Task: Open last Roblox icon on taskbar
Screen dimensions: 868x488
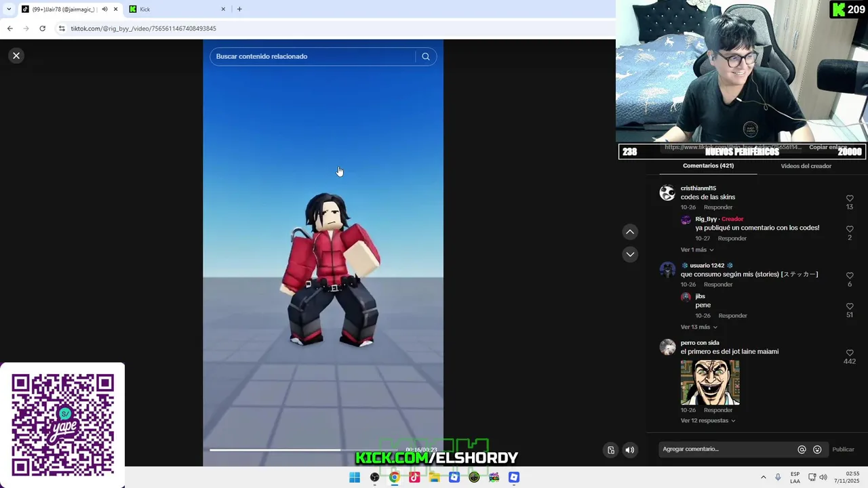Action: point(514,477)
